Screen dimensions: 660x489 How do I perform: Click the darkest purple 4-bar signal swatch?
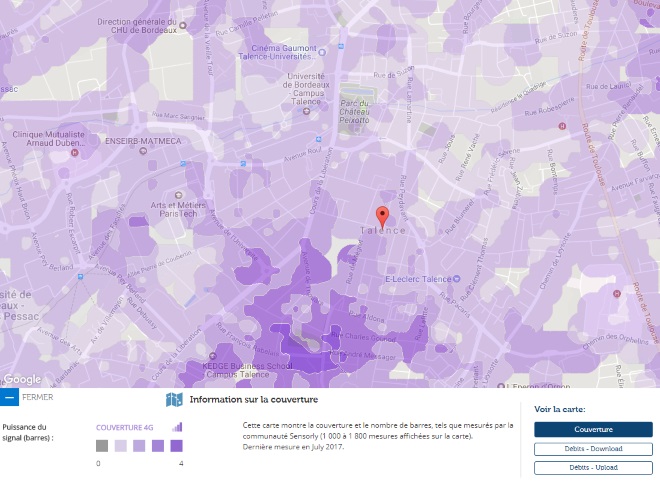pos(176,446)
